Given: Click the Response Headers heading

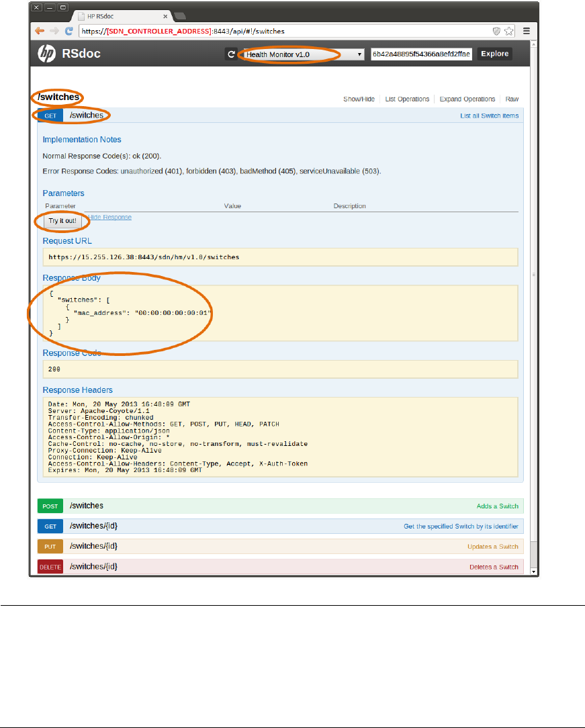Looking at the screenshot, I should click(x=77, y=390).
